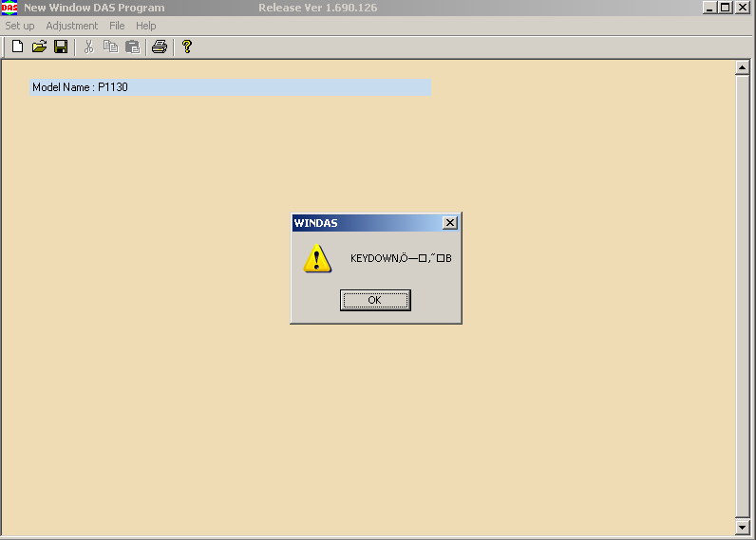The height and width of the screenshot is (540, 756).
Task: Click the yellow warning icon in the dialog
Action: click(x=317, y=258)
